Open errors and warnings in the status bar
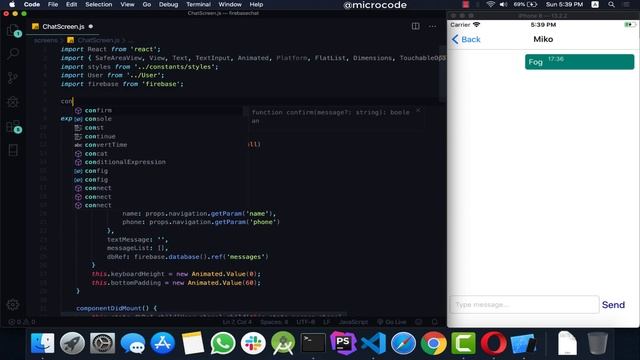 (x=22, y=322)
